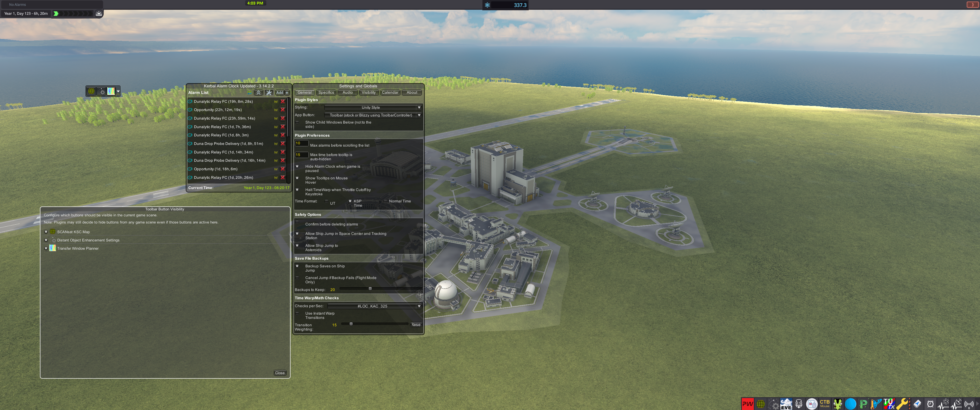Image resolution: width=980 pixels, height=410 pixels.
Task: Toggle Show Child Windows Below option
Action: click(297, 122)
